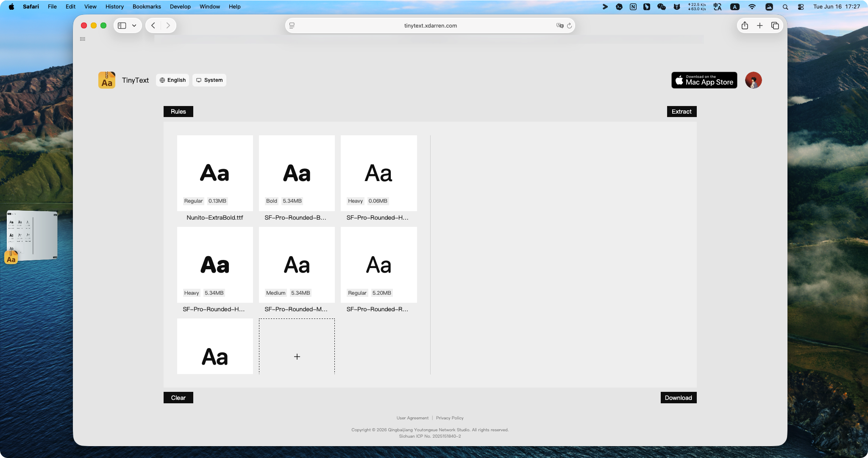The image size is (868, 458).
Task: Click the translation menu bar icon
Action: [x=718, y=6]
